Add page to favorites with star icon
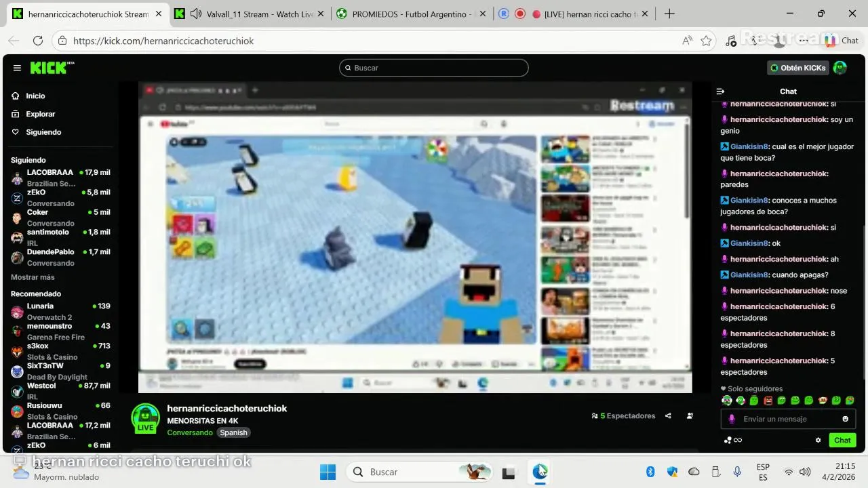Viewport: 868px width, 488px height. coord(706,41)
